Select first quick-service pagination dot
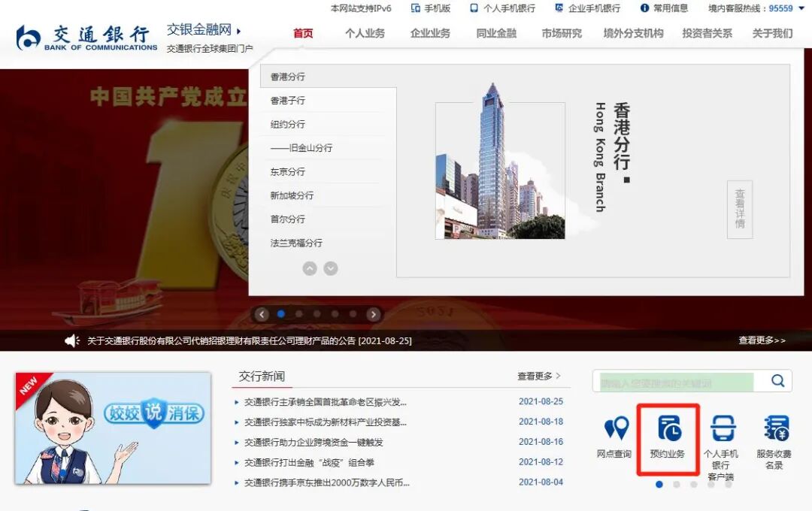Image resolution: width=812 pixels, height=511 pixels. coord(659,485)
